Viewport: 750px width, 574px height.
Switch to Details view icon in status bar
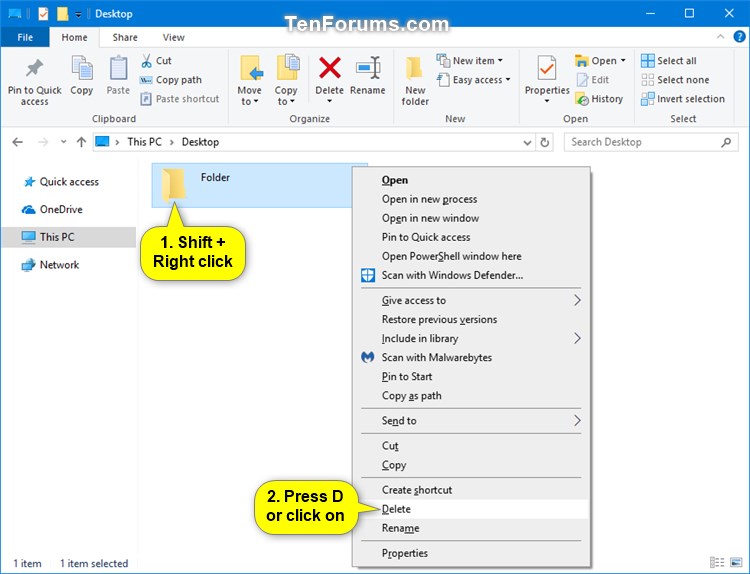coord(717,562)
